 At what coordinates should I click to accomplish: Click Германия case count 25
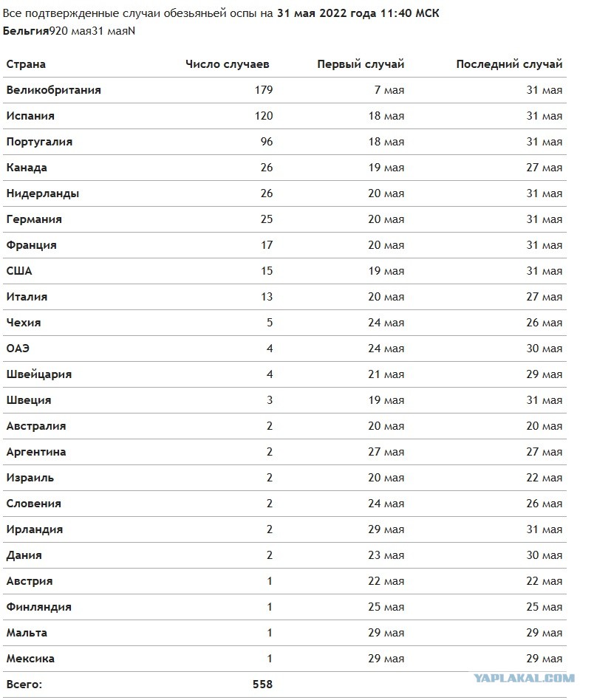[x=267, y=219]
